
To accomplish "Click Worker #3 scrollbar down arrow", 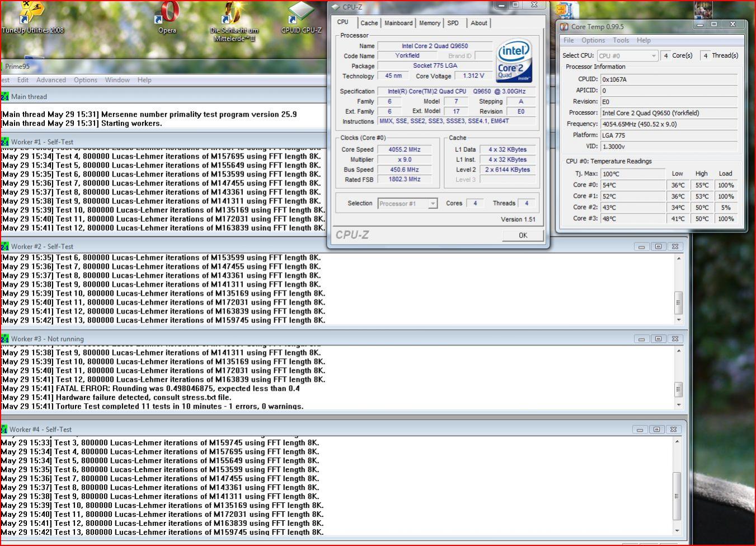I will pyautogui.click(x=679, y=405).
